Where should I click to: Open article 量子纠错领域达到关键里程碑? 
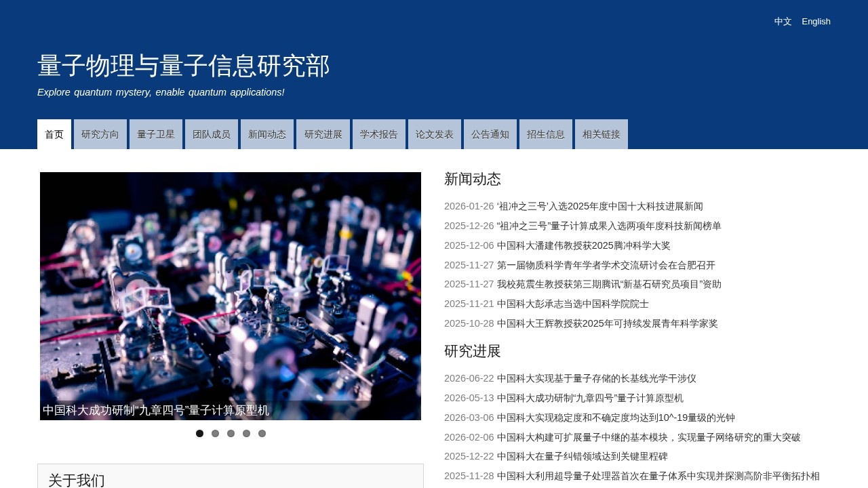pyautogui.click(x=583, y=456)
